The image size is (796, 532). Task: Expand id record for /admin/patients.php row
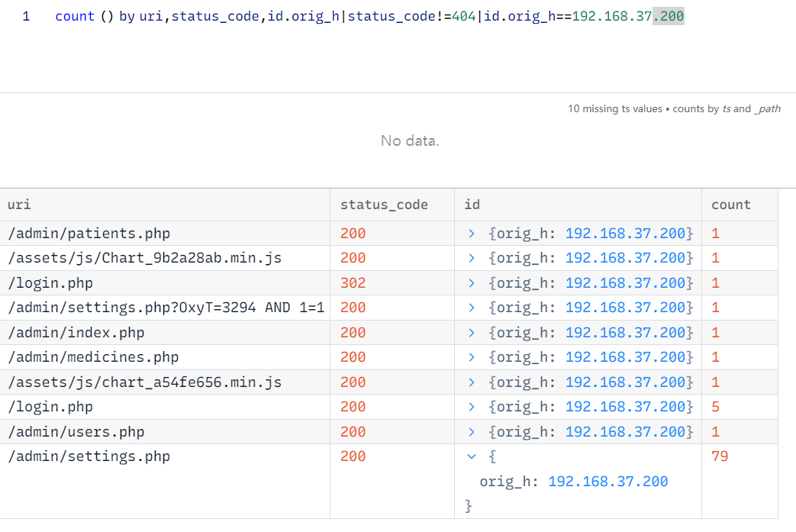pyautogui.click(x=472, y=234)
